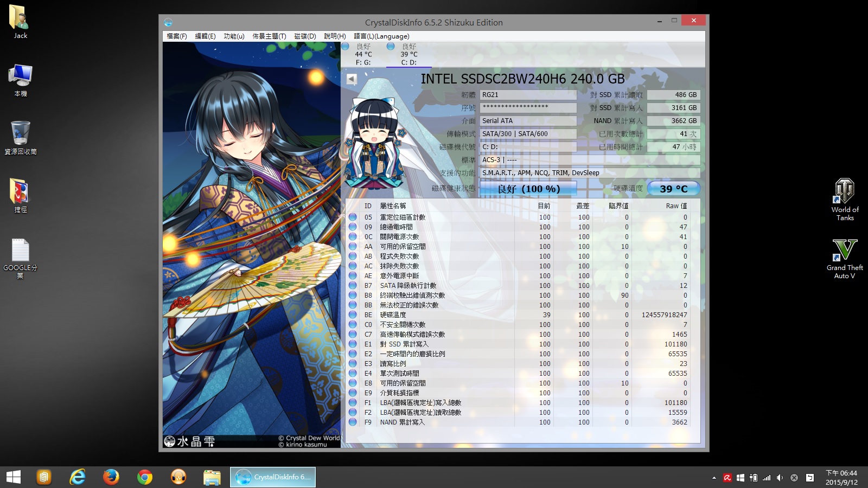This screenshot has height=488, width=868.
Task: Click the INTEL SSDSC2BW240H6 model title
Action: coord(522,79)
